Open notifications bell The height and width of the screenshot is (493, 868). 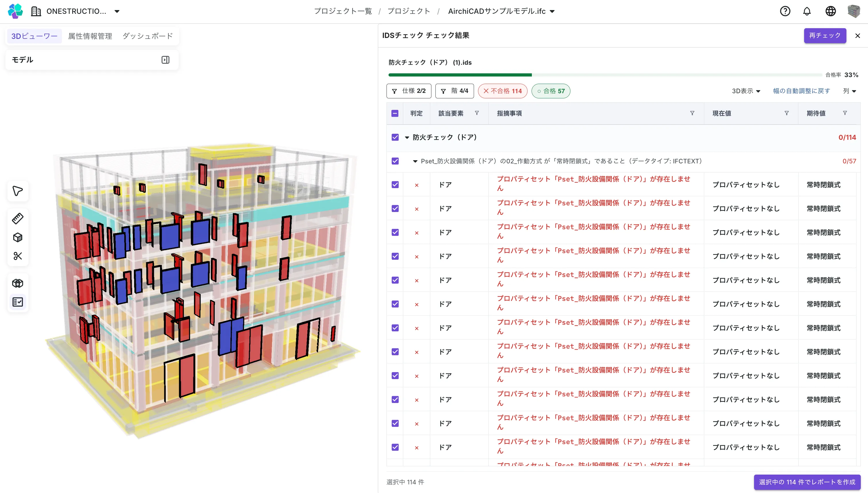[x=807, y=11]
